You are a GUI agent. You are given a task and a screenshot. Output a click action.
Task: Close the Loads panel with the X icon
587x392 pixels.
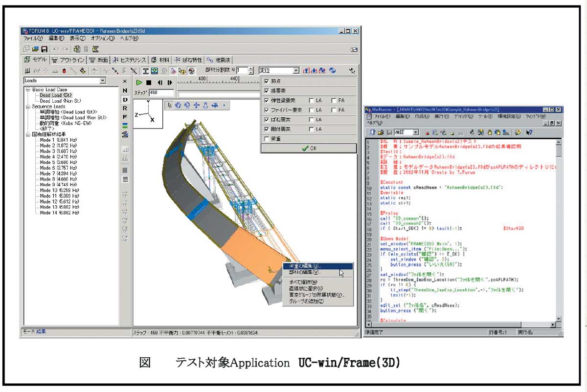click(125, 81)
